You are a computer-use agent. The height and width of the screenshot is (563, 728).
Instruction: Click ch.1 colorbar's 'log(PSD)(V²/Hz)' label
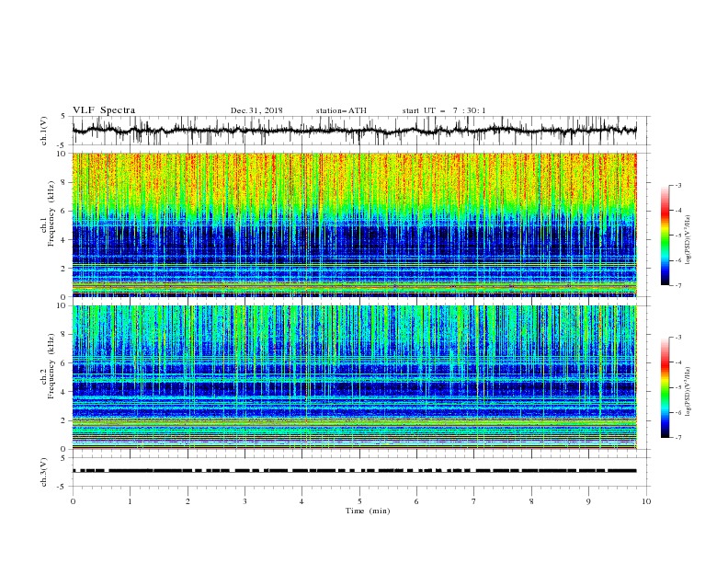click(x=688, y=240)
